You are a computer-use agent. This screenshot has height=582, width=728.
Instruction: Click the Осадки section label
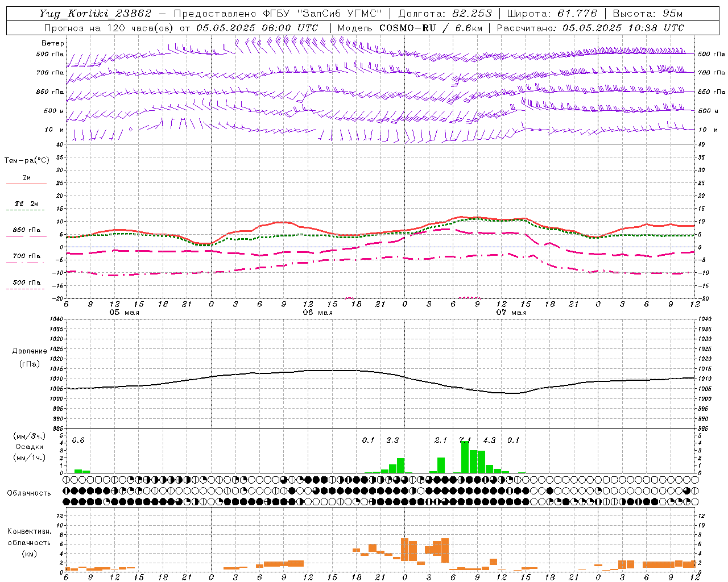click(30, 447)
